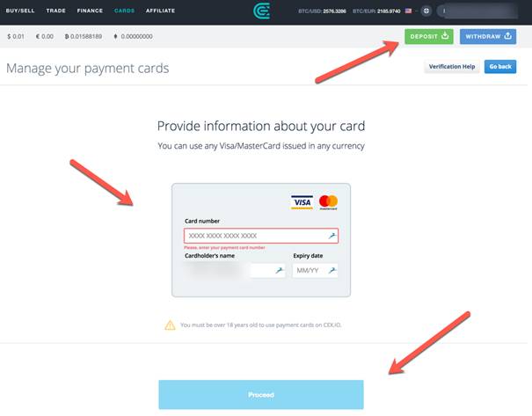Image resolution: width=532 pixels, height=416 pixels.
Task: Open Verification Help
Action: click(452, 67)
